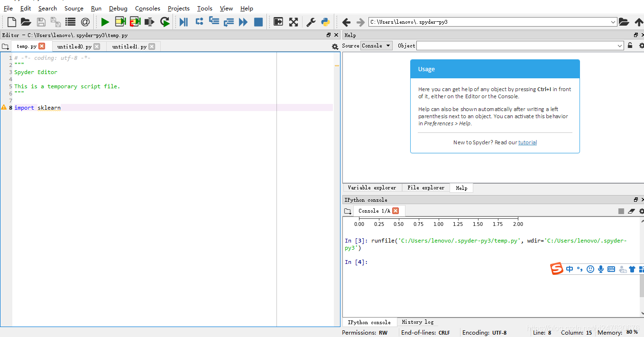Open the file switcher list icon
The height and width of the screenshot is (337, 644).
pos(70,22)
